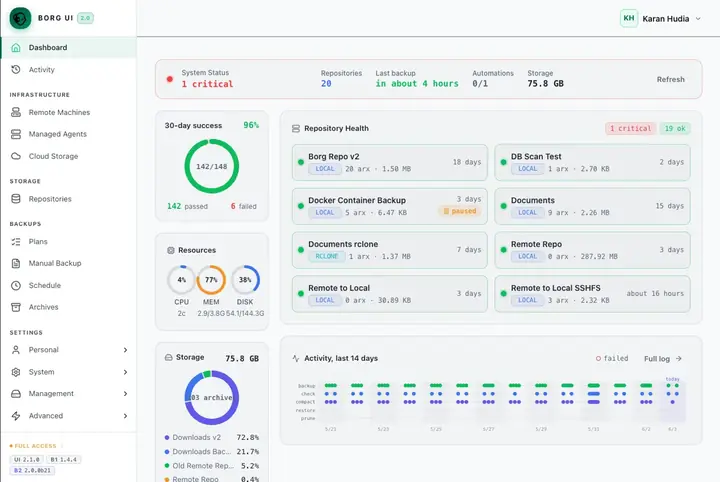720x482 pixels.
Task: Click the MEM 77% usage gauge
Action: click(211, 280)
